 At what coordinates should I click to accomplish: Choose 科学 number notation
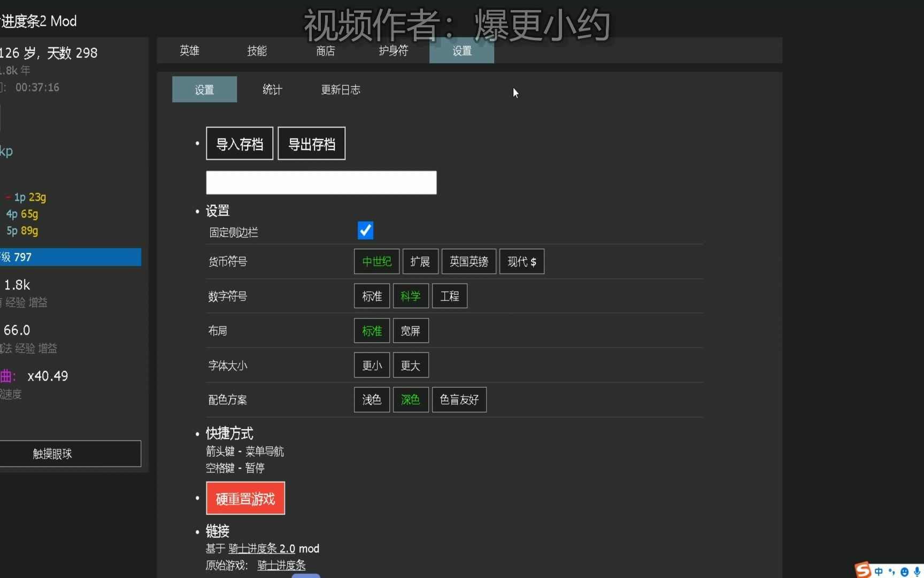(411, 296)
